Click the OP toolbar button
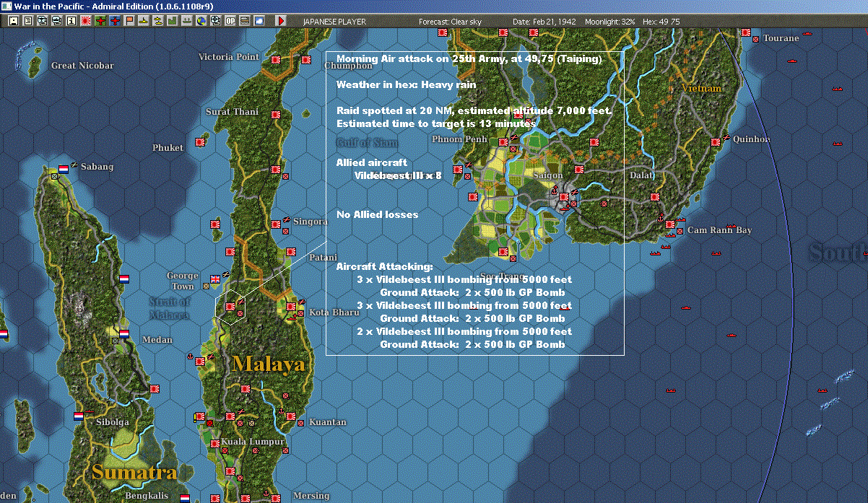868x503 pixels. point(230,21)
